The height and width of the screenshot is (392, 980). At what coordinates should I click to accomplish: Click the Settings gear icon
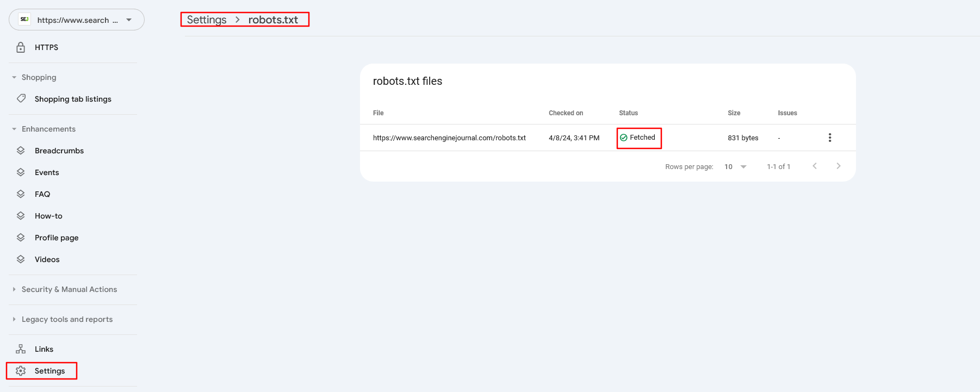[21, 371]
